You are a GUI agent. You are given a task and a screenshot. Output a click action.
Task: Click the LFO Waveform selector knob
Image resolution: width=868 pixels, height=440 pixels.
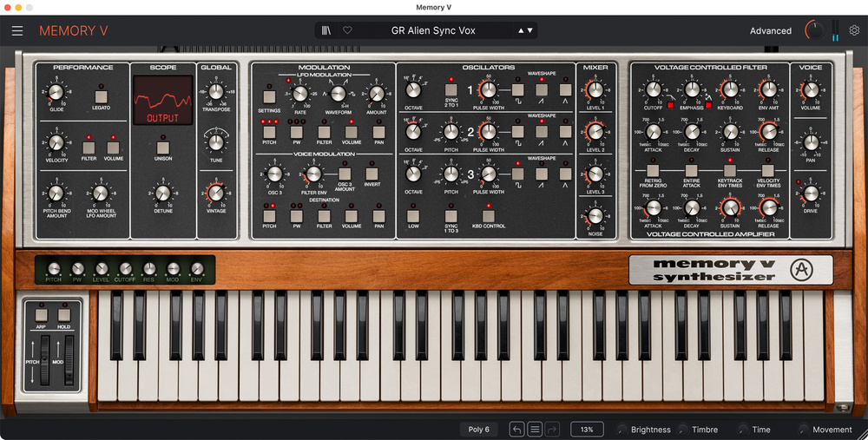[x=339, y=94]
